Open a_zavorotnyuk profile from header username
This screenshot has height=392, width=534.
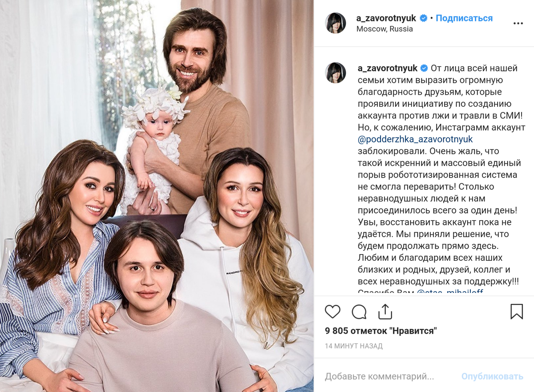[x=386, y=18]
